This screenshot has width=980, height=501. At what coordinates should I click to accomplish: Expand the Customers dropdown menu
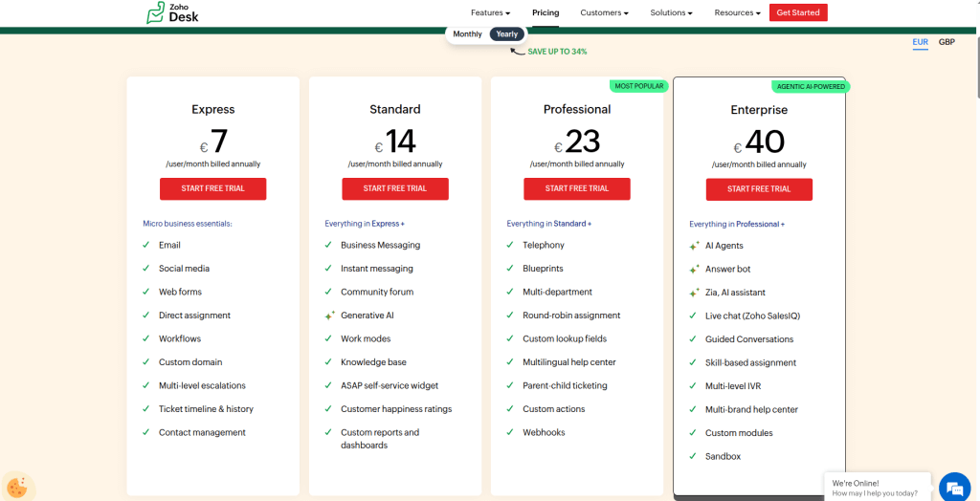tap(605, 12)
